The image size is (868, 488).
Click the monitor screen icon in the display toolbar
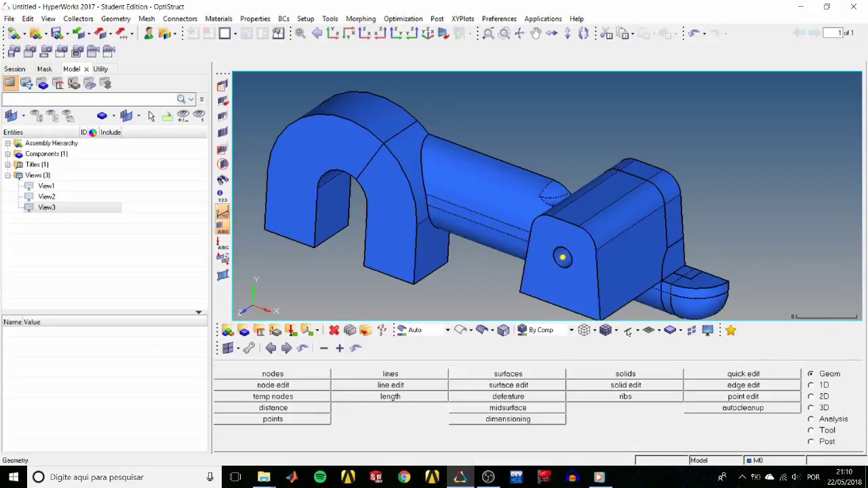(707, 330)
